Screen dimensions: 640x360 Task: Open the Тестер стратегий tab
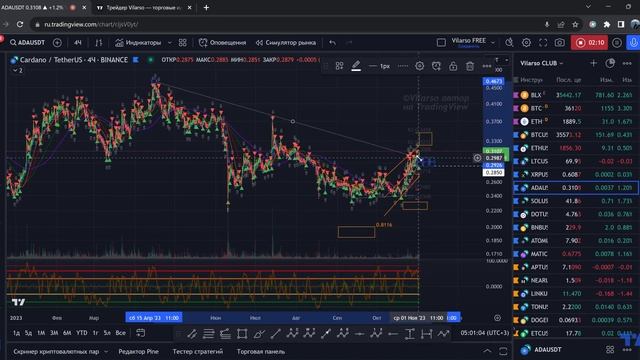click(x=198, y=351)
